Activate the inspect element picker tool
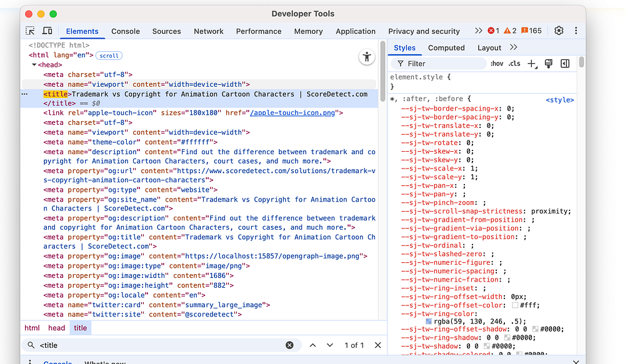The width and height of the screenshot is (625, 364). tap(30, 31)
